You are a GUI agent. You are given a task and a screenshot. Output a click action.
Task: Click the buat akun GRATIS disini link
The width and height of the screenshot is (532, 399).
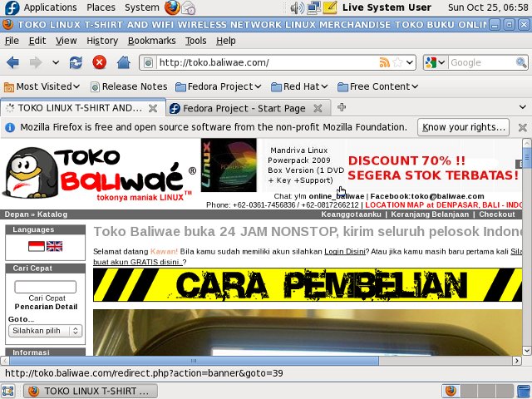tap(138, 262)
